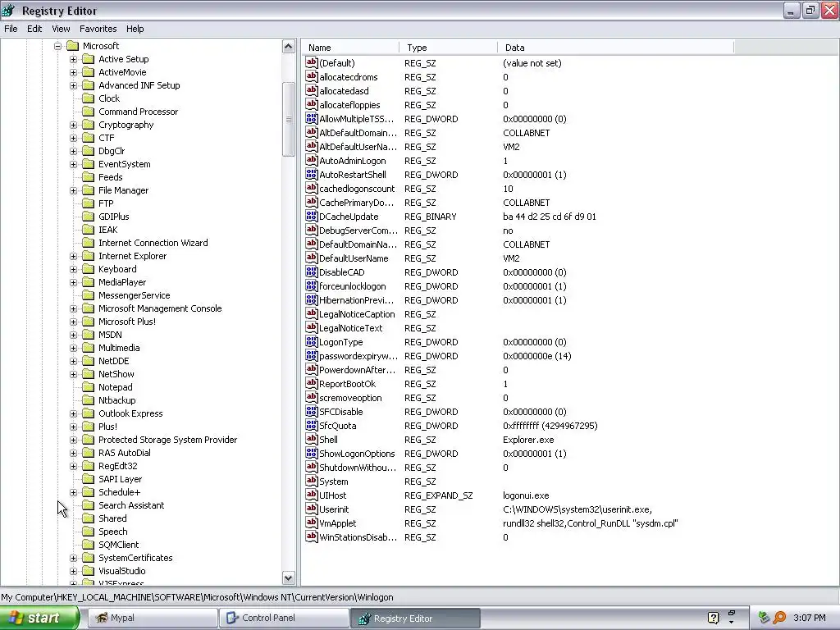840x630 pixels.
Task: Sort values by Data column header
Action: point(615,48)
